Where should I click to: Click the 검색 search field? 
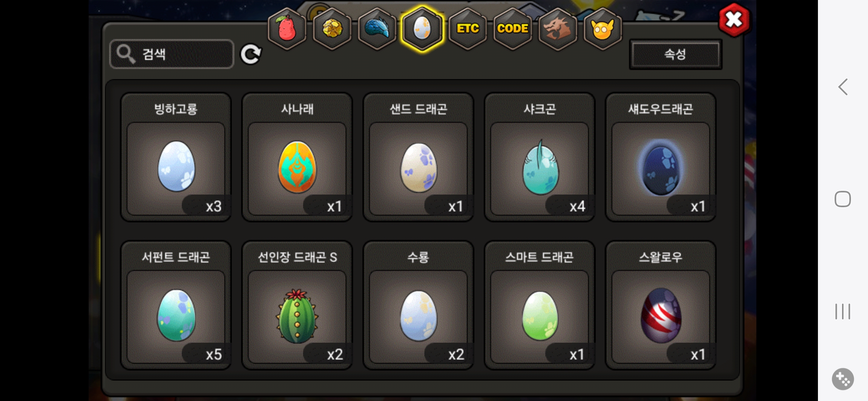click(172, 54)
